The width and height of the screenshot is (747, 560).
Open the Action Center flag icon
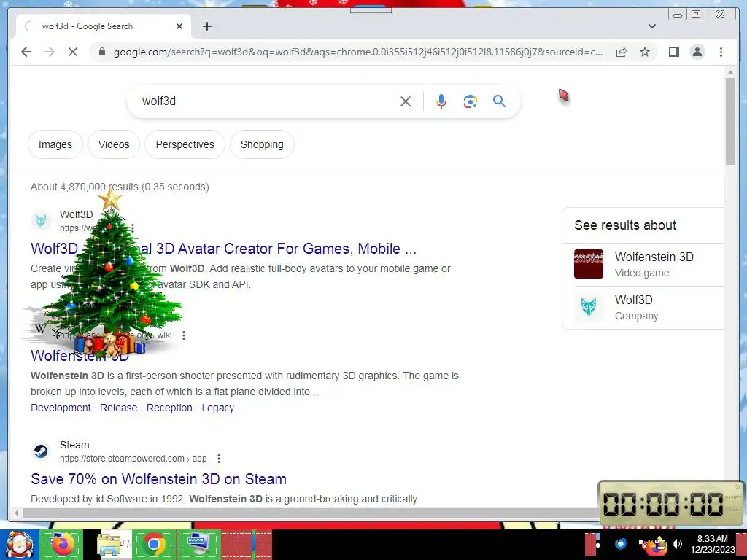tap(642, 544)
